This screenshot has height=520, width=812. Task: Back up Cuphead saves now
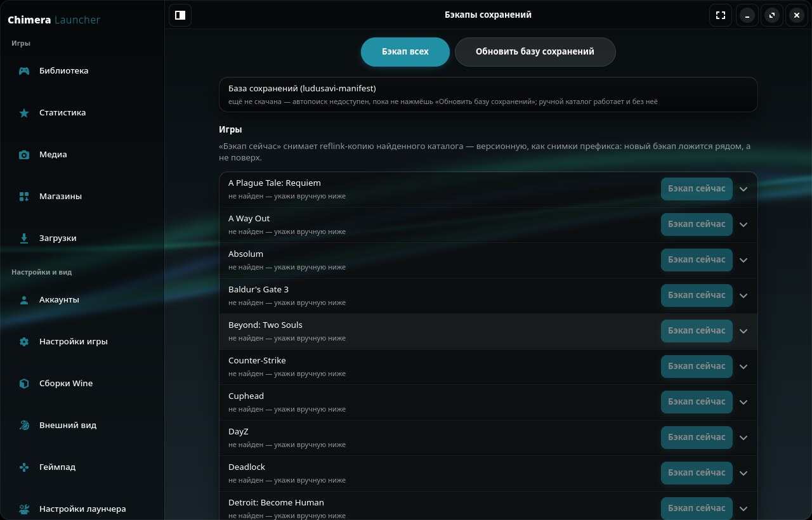[697, 402]
